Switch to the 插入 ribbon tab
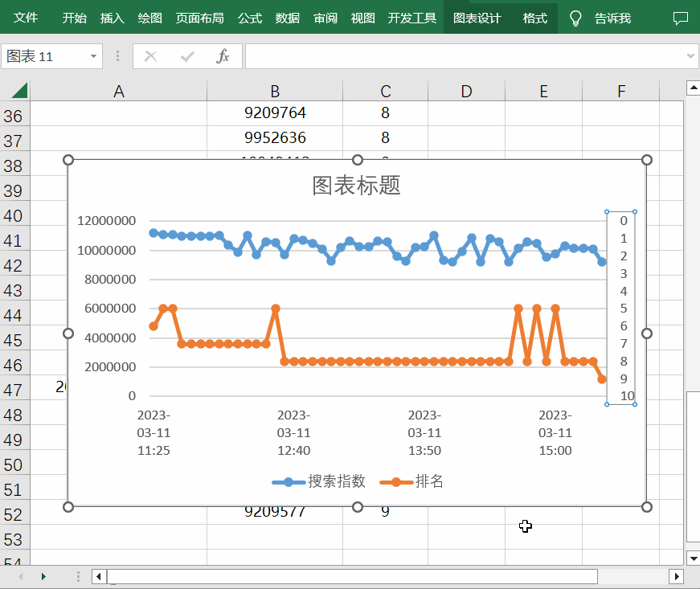700x589 pixels. (x=112, y=18)
